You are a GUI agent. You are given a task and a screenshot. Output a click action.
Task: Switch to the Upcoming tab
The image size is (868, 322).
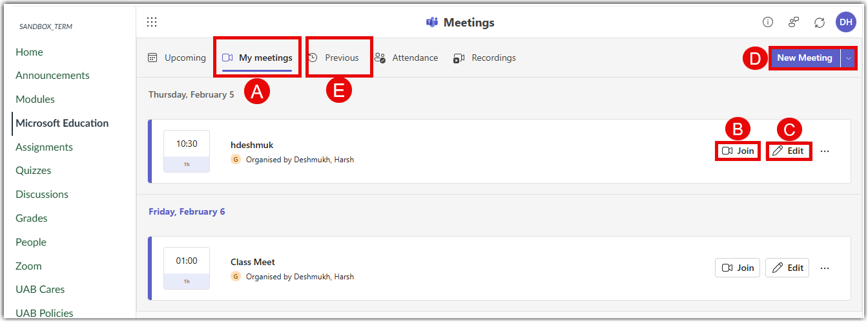pos(177,58)
